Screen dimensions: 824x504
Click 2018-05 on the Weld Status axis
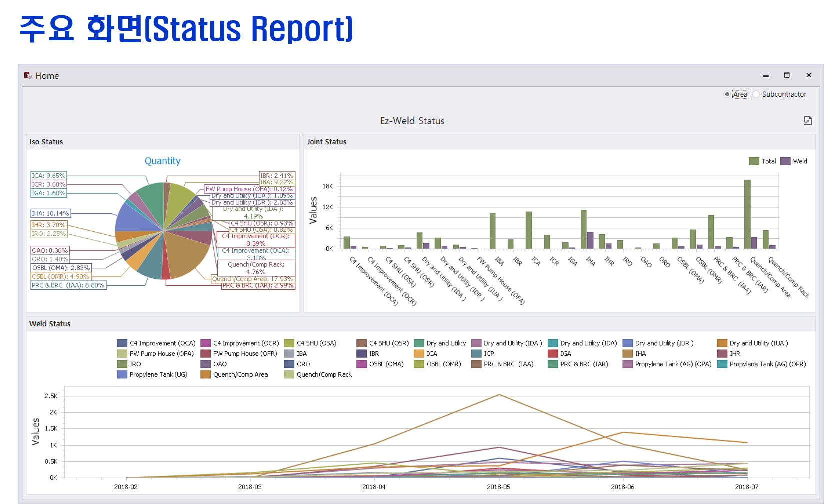click(498, 487)
